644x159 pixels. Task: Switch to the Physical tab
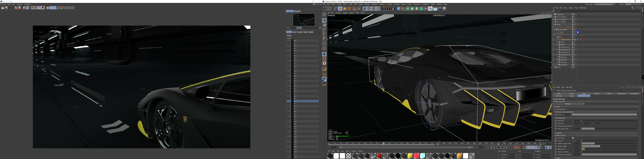pos(596,94)
